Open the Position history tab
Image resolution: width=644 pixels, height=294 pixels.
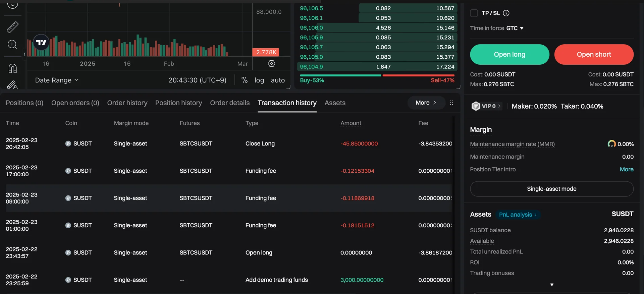(x=178, y=103)
